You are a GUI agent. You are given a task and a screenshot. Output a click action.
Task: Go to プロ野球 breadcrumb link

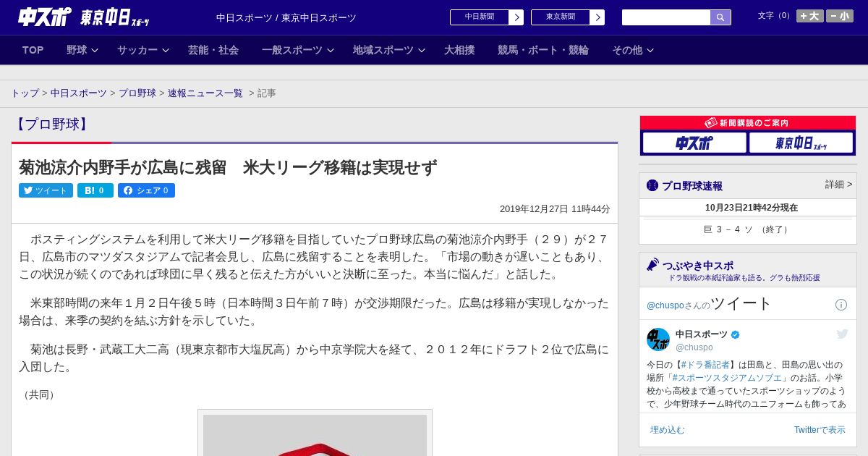[x=137, y=93]
